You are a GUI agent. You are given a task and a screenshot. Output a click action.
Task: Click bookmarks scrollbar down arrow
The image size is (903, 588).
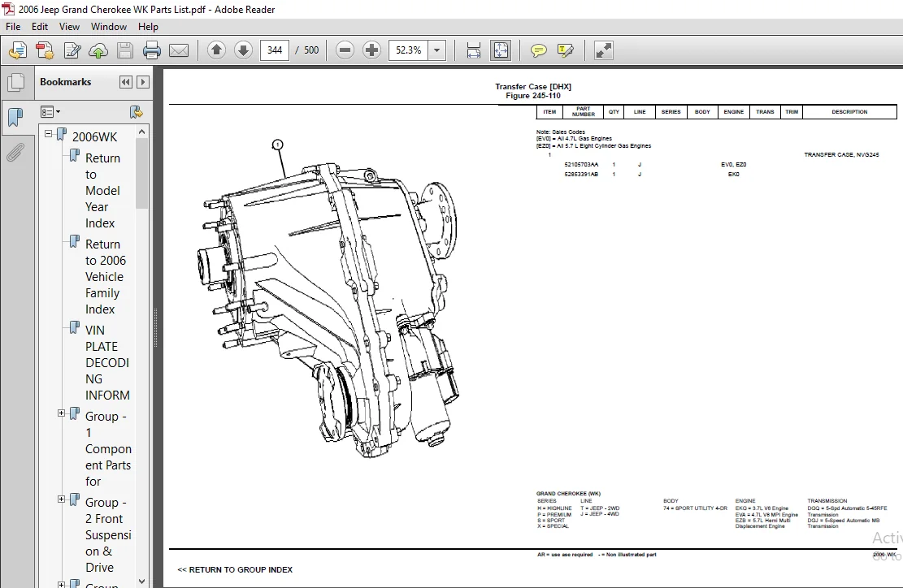coord(141,582)
